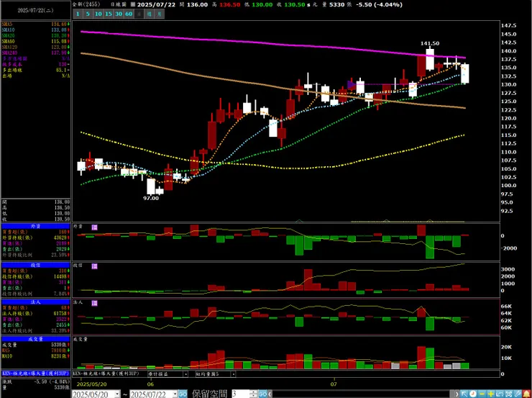Select the 月 monthly timeframe button
Image resolution: width=532 pixels, height=398 pixels.
(x=160, y=14)
